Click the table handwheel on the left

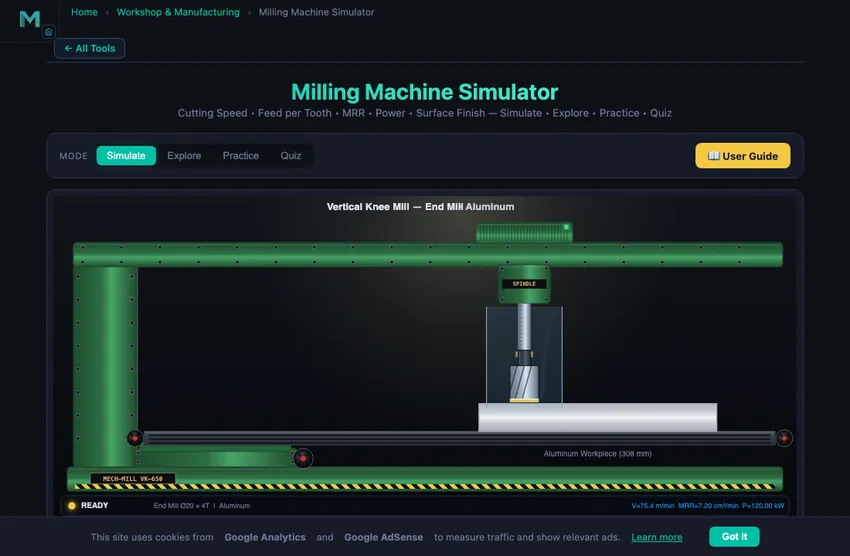[134, 438]
